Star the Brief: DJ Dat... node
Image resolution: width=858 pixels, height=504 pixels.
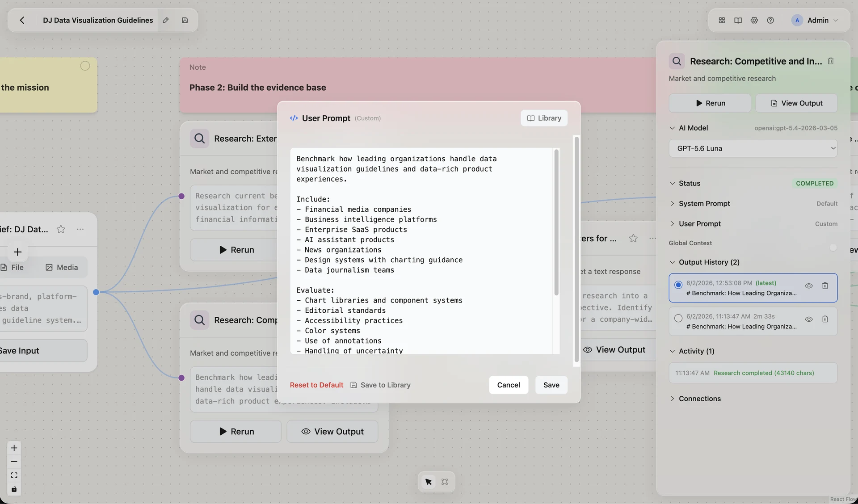(61, 229)
